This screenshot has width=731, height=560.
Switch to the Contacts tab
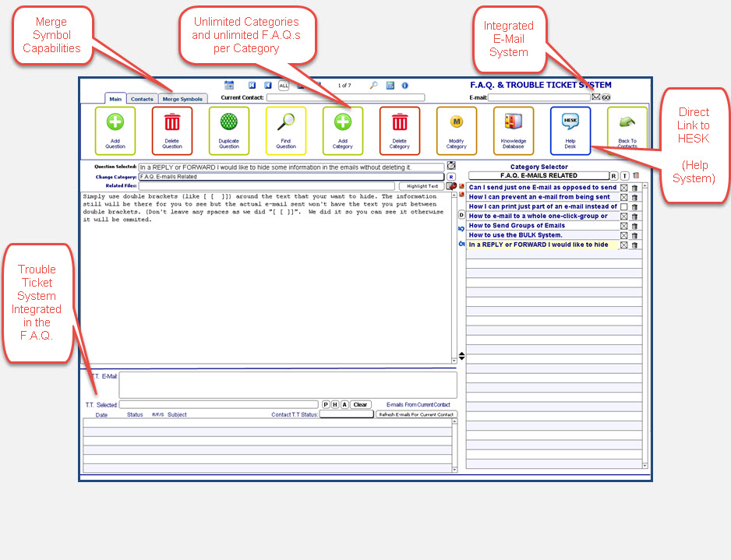(x=142, y=99)
